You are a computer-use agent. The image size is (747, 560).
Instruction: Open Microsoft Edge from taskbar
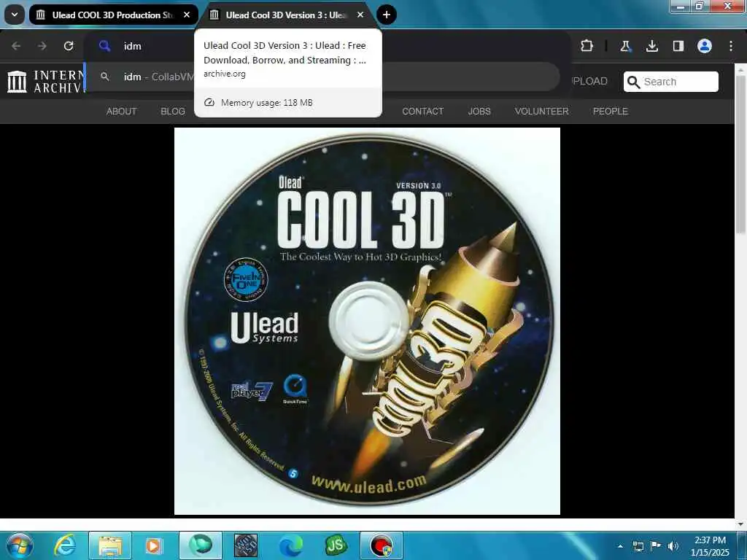point(290,545)
